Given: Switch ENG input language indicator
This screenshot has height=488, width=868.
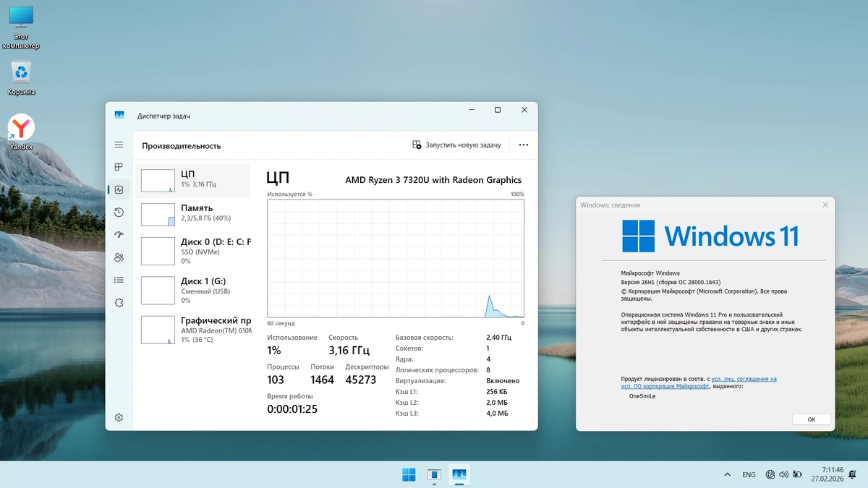Looking at the screenshot, I should coord(749,475).
